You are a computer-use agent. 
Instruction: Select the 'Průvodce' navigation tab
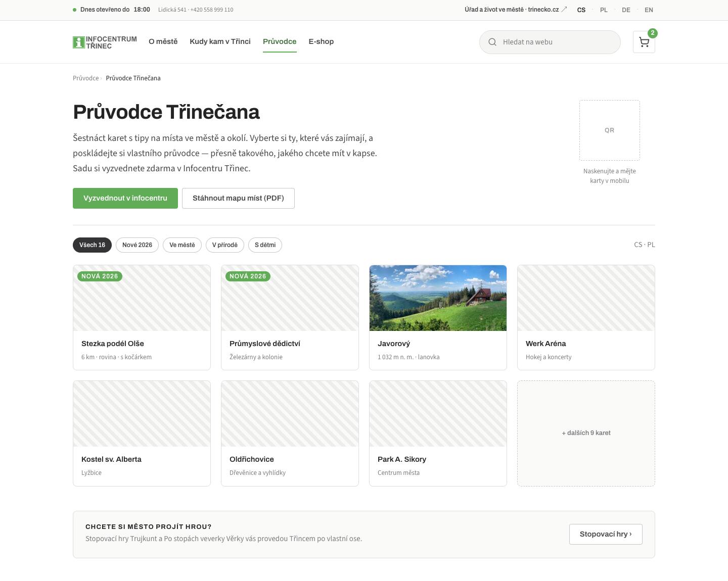click(x=280, y=41)
